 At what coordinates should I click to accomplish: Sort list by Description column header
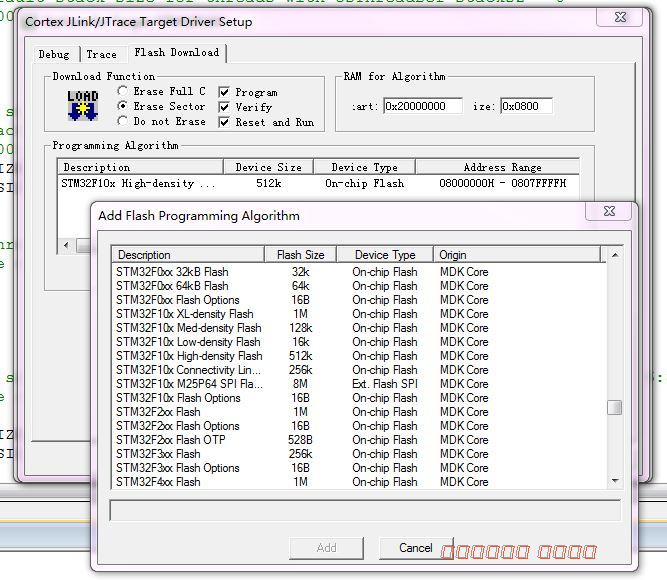click(188, 255)
